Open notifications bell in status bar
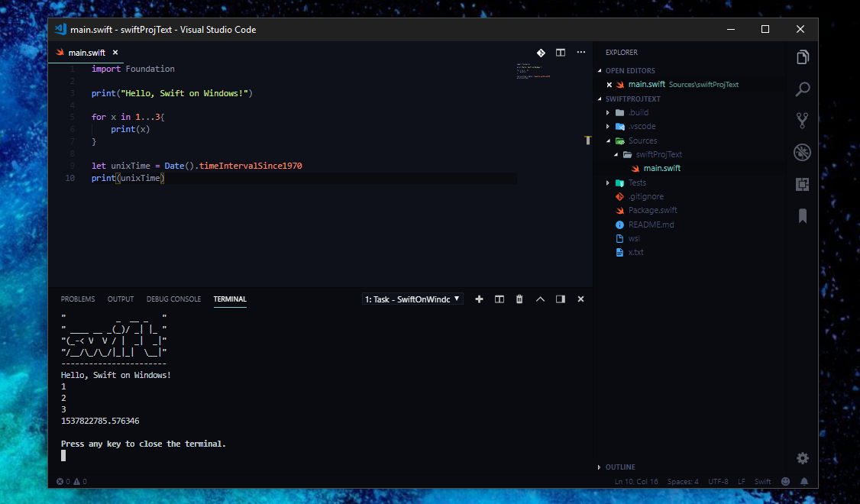The image size is (860, 504). click(804, 482)
